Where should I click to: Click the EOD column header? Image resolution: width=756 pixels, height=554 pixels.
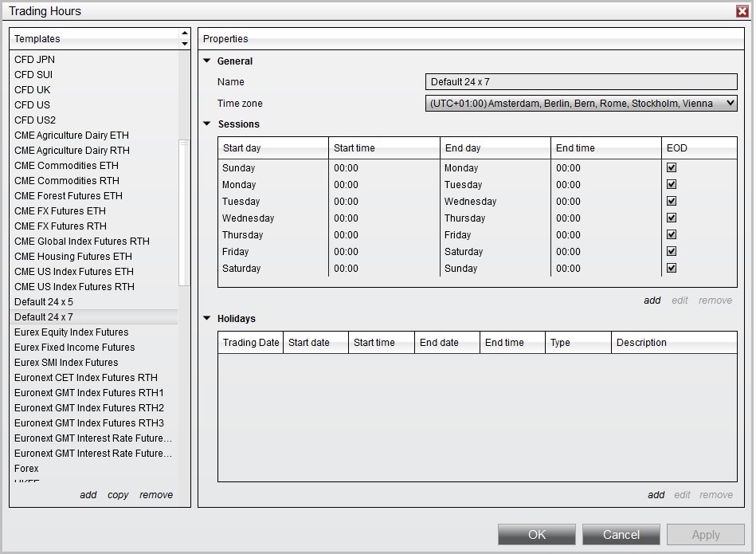699,147
